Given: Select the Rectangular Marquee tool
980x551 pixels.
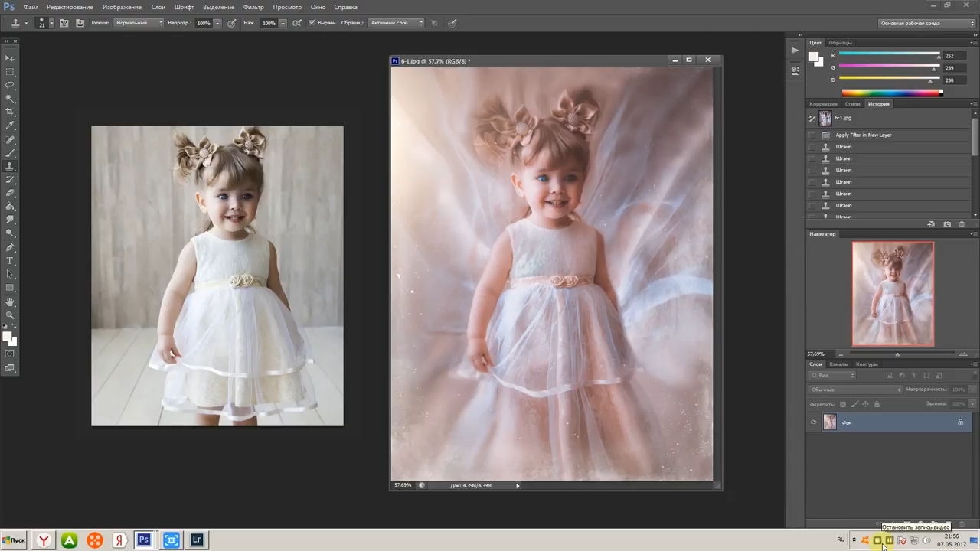Looking at the screenshot, I should coord(10,71).
